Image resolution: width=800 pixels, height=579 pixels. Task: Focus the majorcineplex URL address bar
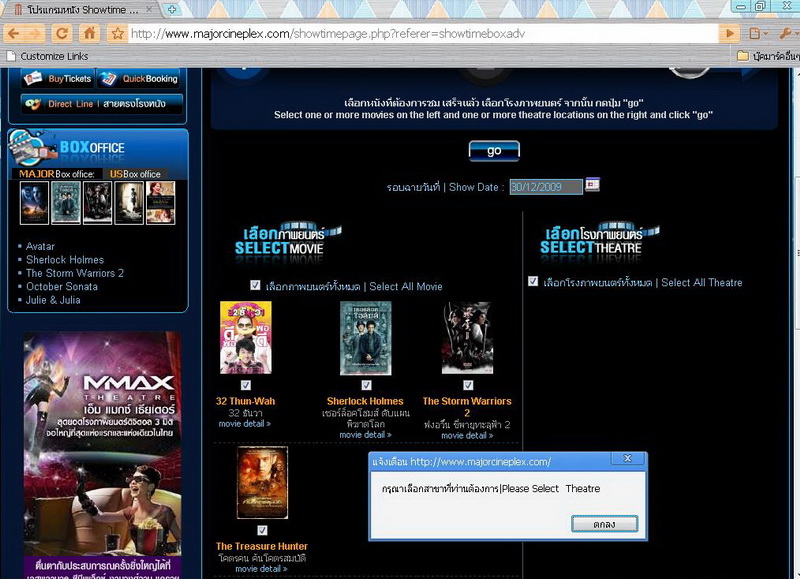pyautogui.click(x=423, y=34)
